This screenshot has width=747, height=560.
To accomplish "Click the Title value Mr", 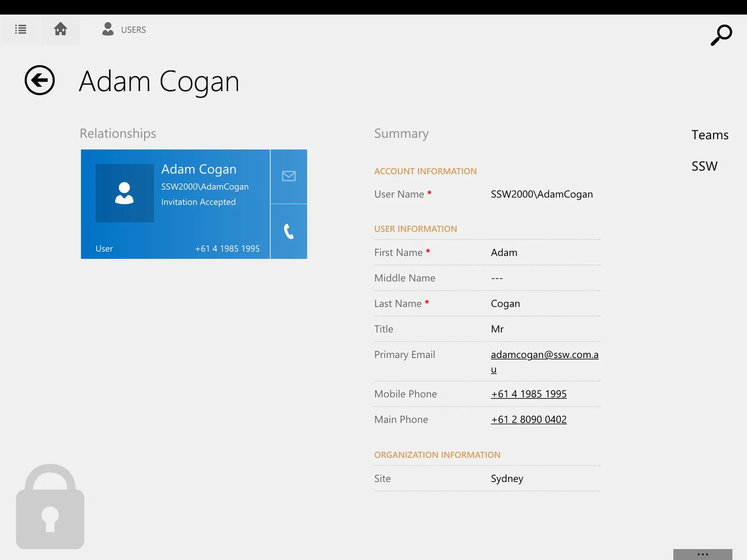I will [x=497, y=329].
